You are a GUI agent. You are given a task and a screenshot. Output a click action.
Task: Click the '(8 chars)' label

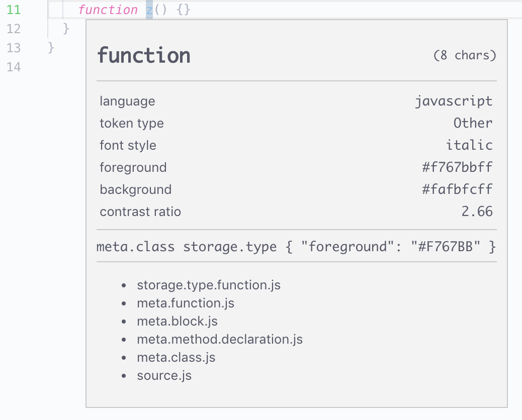click(x=465, y=55)
